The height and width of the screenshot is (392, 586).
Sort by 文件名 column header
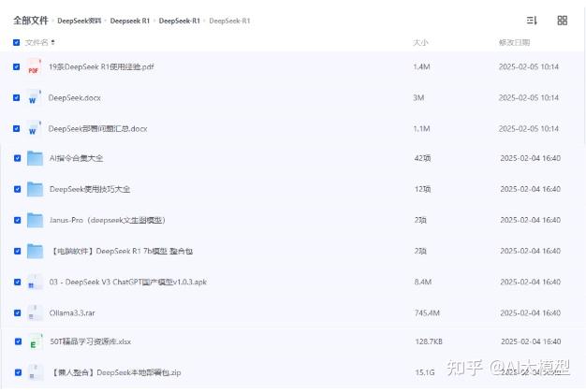pos(39,42)
